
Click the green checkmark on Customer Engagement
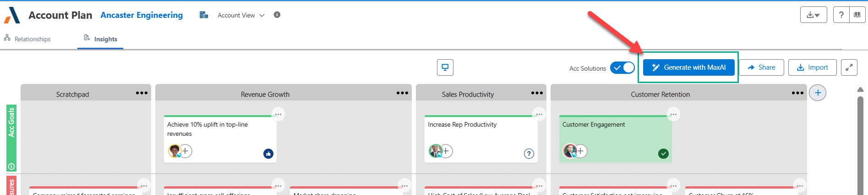coord(663,154)
